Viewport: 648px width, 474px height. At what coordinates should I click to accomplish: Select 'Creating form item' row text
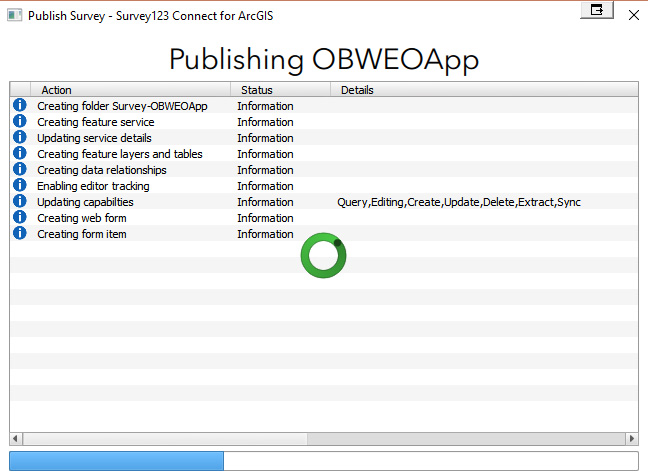(x=82, y=234)
